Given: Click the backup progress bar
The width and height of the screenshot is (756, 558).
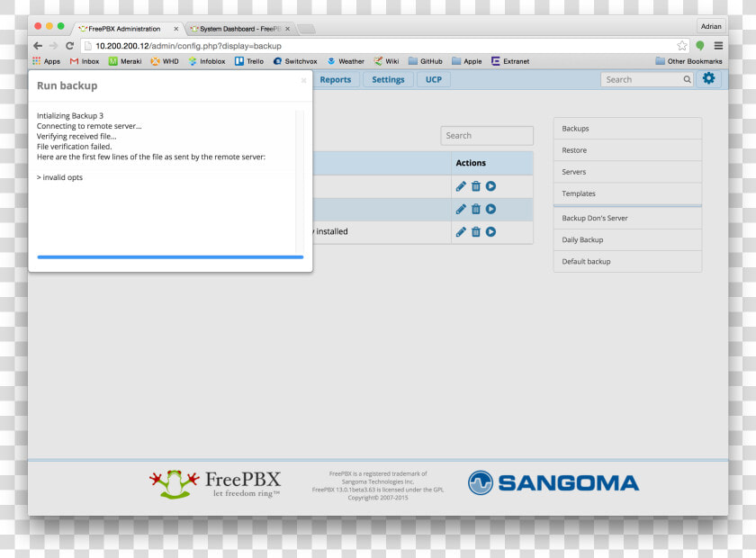Looking at the screenshot, I should pyautogui.click(x=170, y=257).
